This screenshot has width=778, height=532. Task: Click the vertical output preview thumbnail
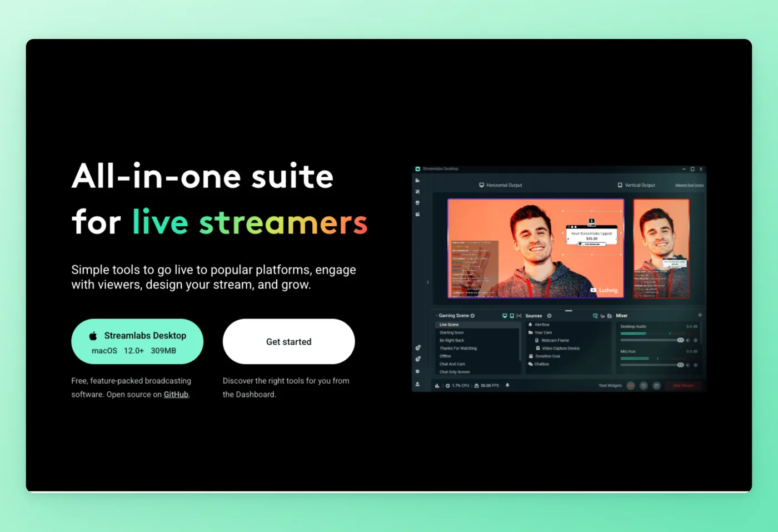(x=661, y=248)
